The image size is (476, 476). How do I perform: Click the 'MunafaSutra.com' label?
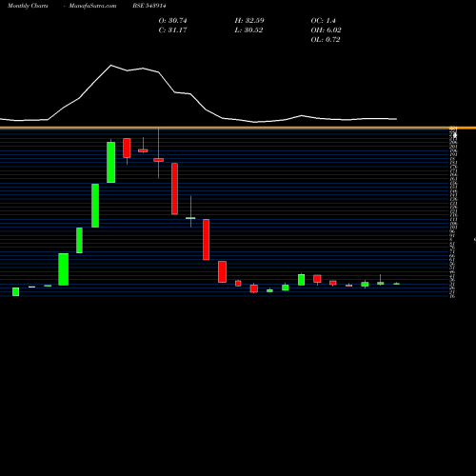point(92,6)
